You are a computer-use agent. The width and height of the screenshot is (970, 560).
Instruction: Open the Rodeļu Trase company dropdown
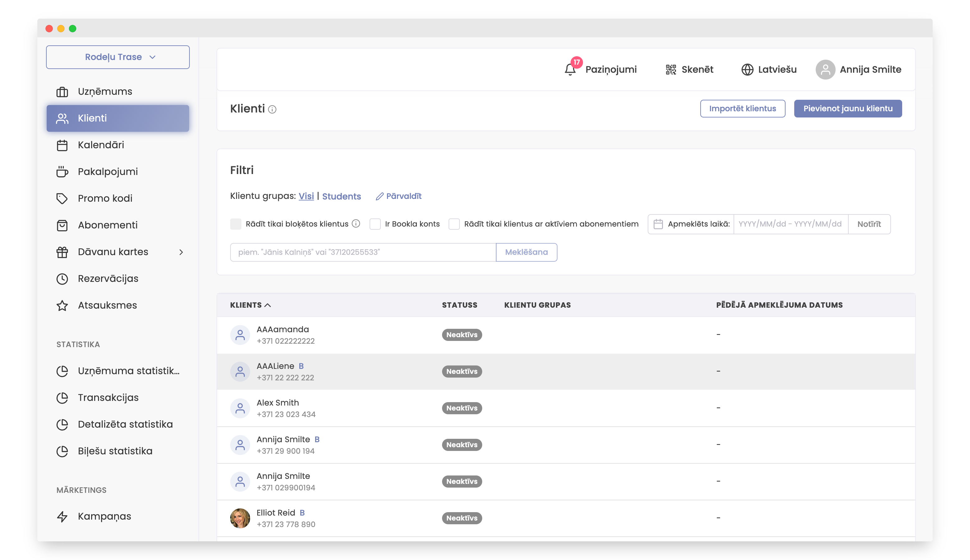coord(118,57)
